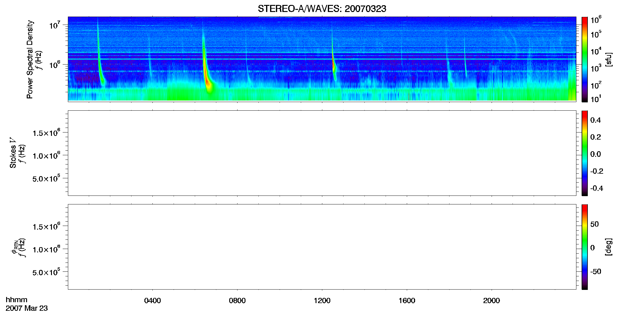Click the 0.2 value on Stokes colorbar

pos(595,137)
